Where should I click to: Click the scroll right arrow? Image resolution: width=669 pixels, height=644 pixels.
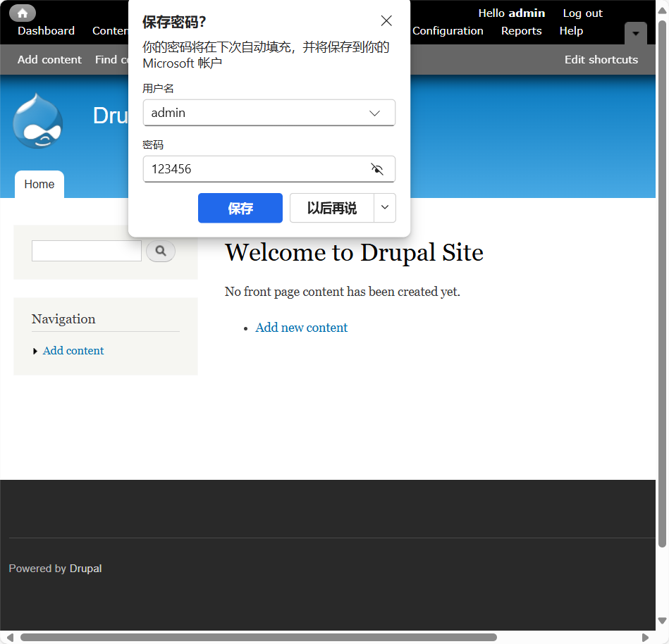tap(645, 637)
